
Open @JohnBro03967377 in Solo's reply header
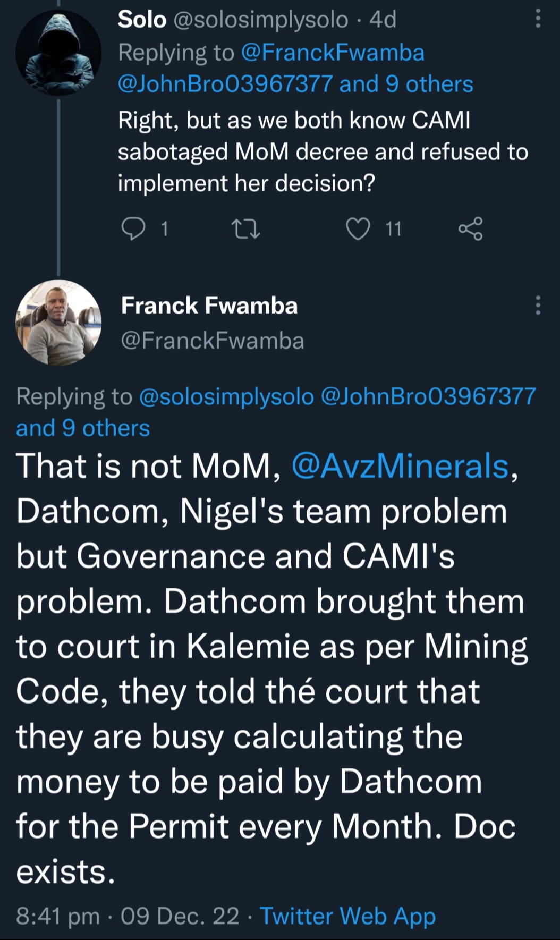click(x=225, y=84)
